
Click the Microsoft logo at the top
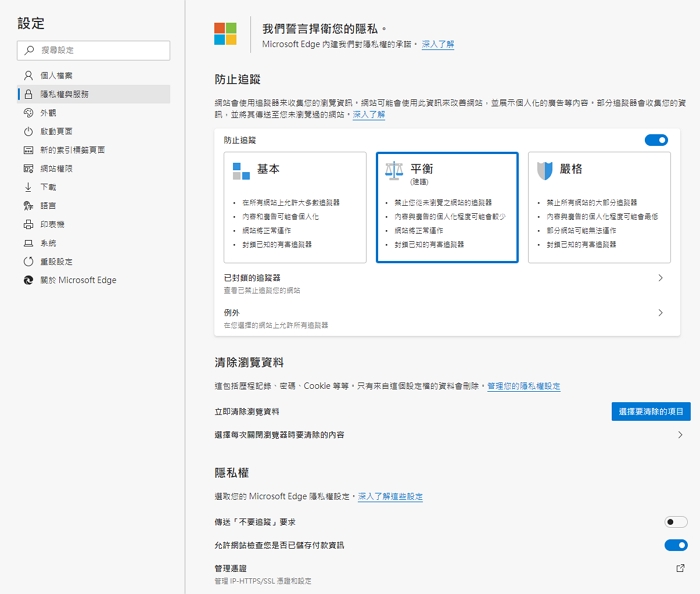tap(225, 34)
